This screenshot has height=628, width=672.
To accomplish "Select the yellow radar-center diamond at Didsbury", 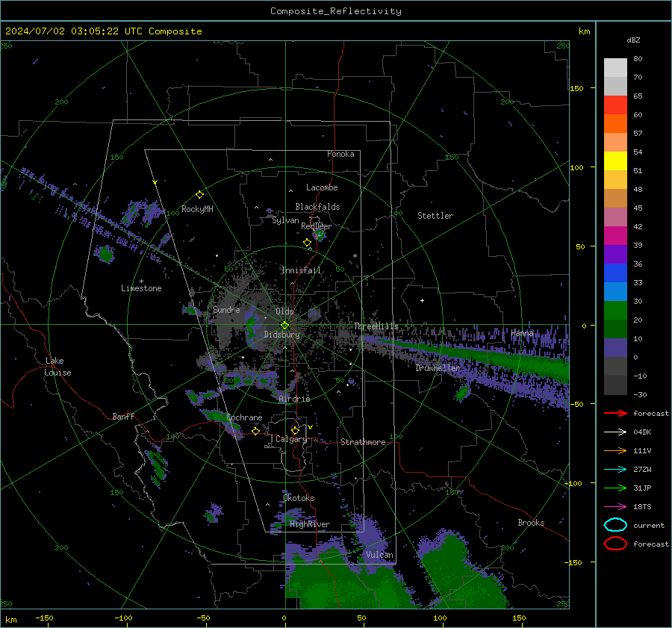I will [x=284, y=326].
